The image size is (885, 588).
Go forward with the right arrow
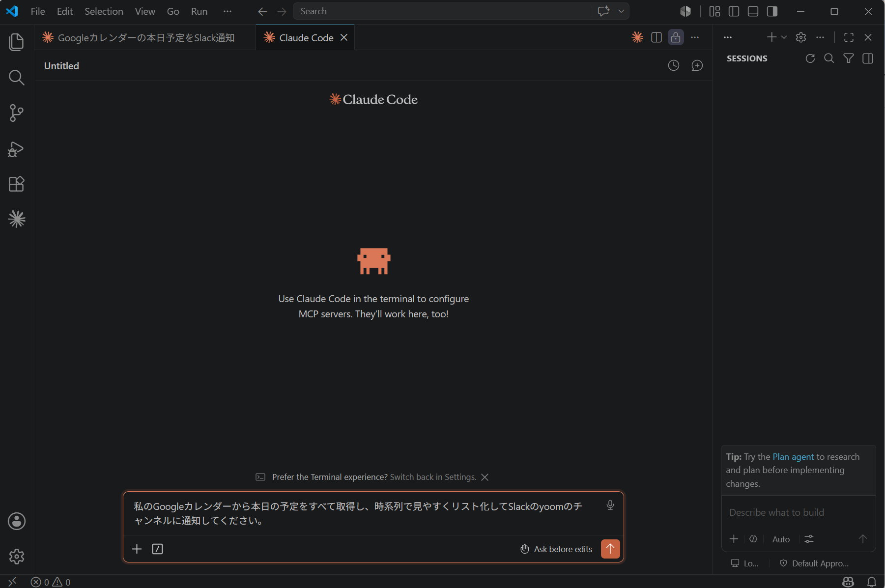(282, 11)
